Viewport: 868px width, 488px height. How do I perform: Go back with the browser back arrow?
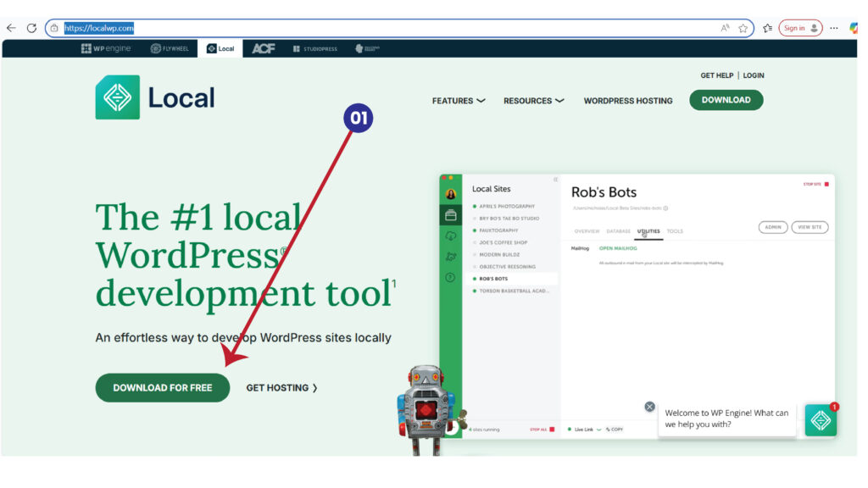click(x=11, y=28)
